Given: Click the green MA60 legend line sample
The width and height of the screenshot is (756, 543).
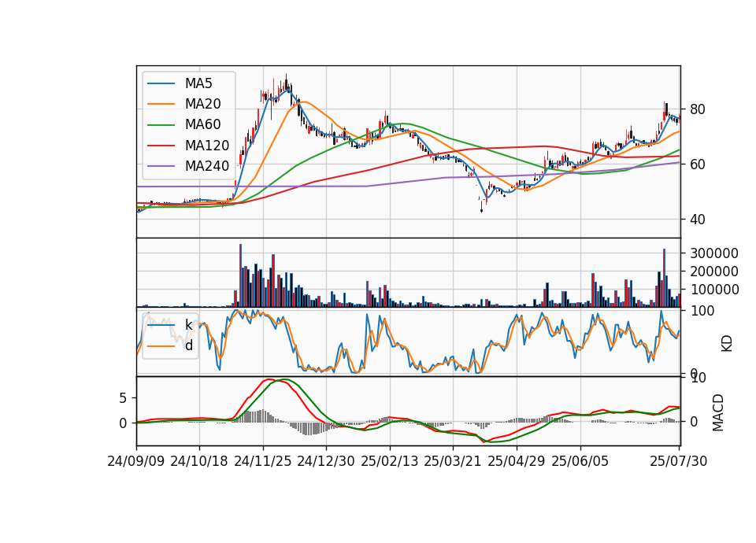Looking at the screenshot, I should pos(161,125).
